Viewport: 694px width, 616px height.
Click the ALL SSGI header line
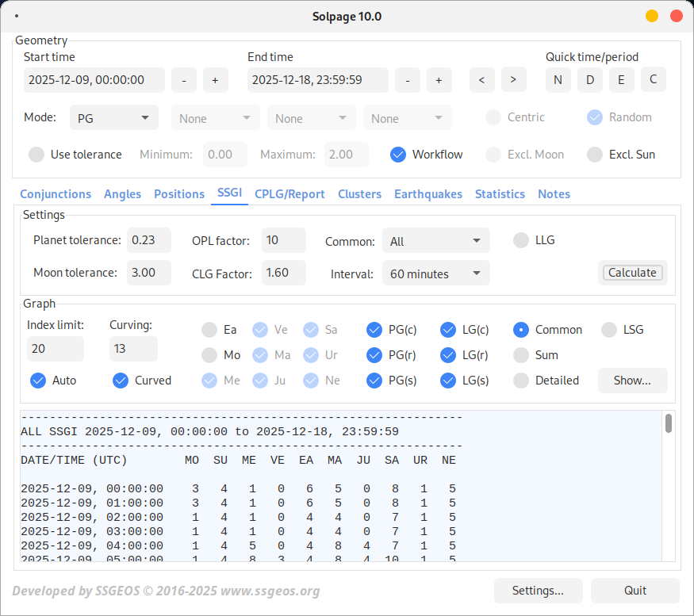pyautogui.click(x=210, y=431)
